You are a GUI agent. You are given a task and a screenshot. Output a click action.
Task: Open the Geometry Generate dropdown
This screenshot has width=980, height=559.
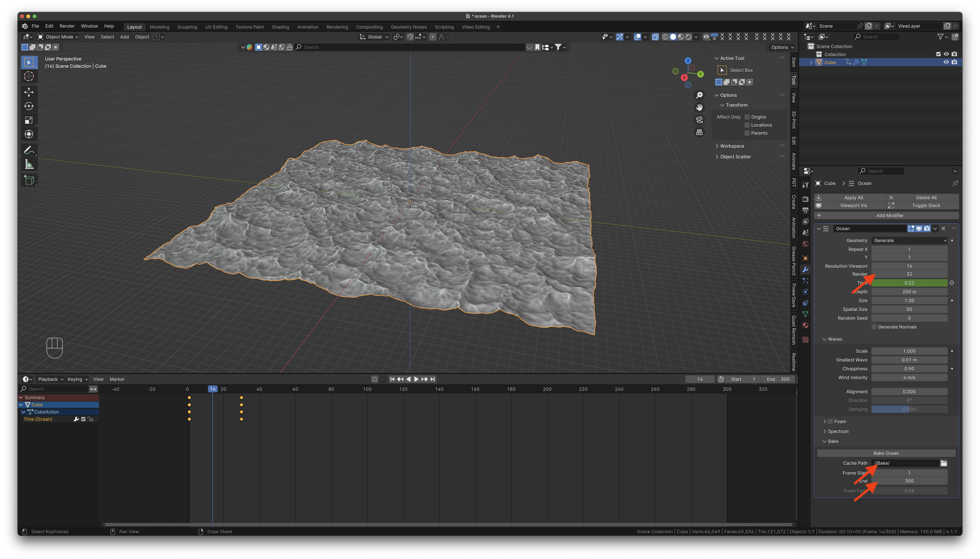click(x=909, y=241)
